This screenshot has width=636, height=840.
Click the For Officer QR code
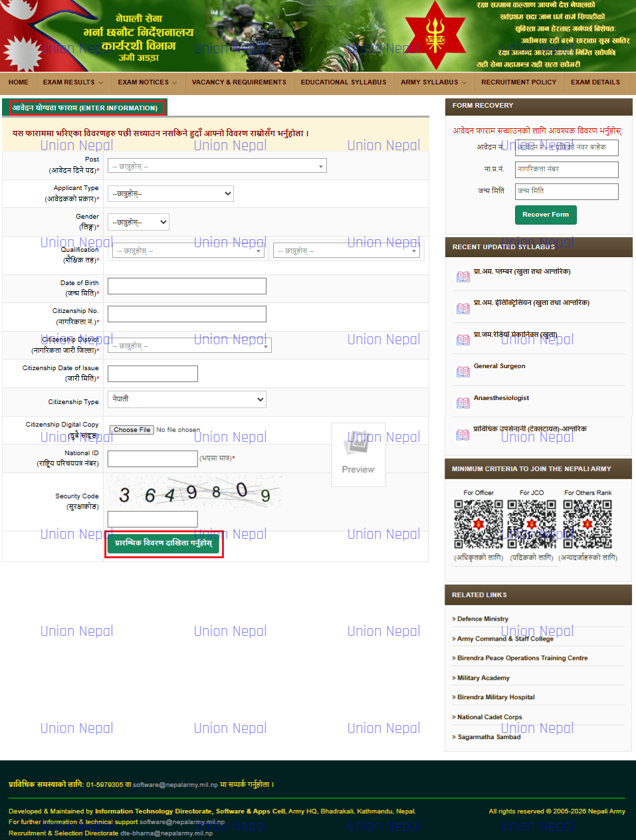pos(478,524)
